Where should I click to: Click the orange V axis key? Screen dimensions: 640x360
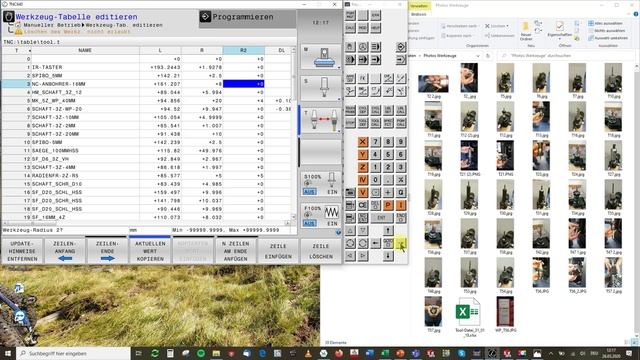pos(362,192)
